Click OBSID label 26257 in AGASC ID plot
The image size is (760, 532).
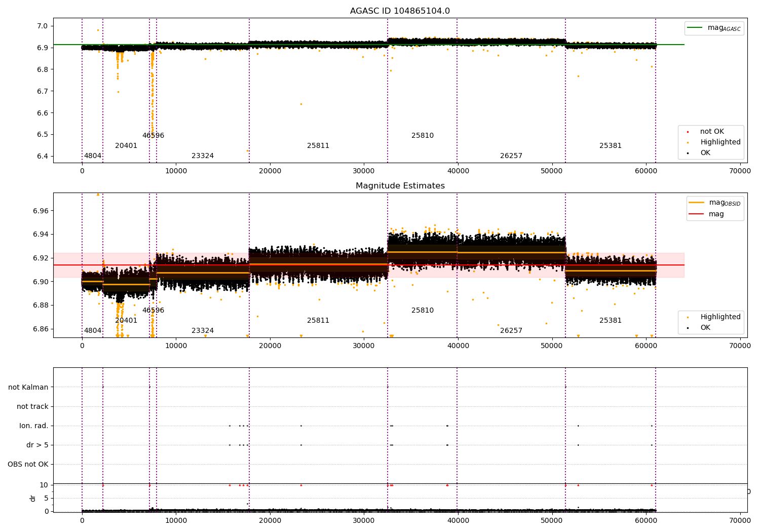tap(511, 156)
